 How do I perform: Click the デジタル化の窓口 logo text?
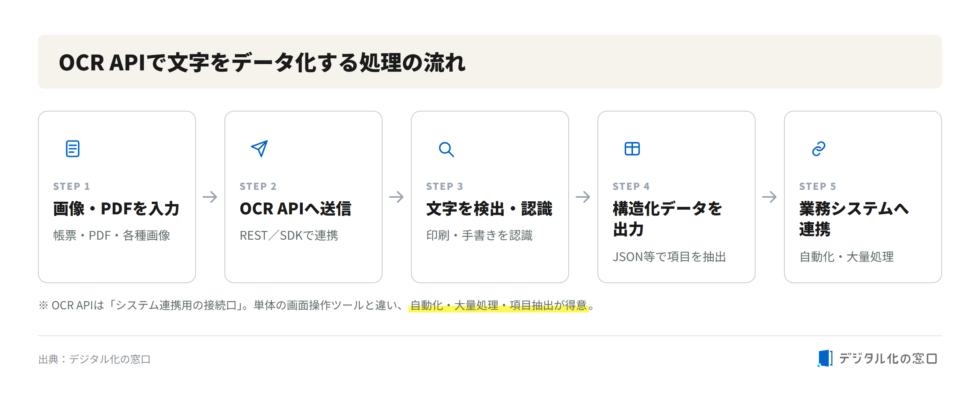pyautogui.click(x=888, y=359)
